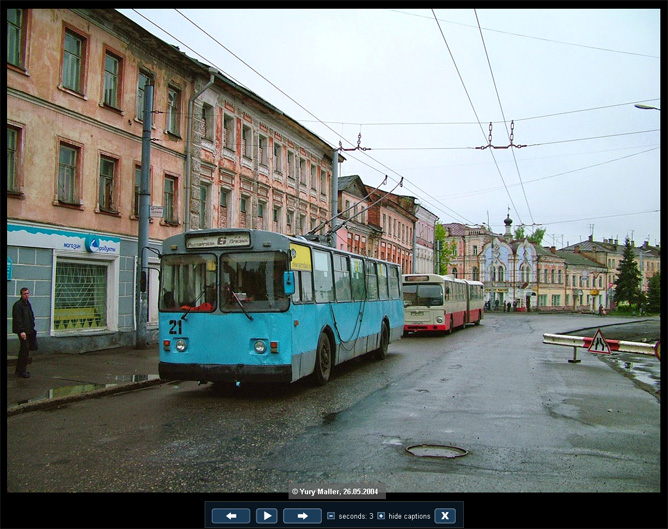The image size is (668, 529).
Task: Click the triangular warning road sign
Action: point(598,343)
